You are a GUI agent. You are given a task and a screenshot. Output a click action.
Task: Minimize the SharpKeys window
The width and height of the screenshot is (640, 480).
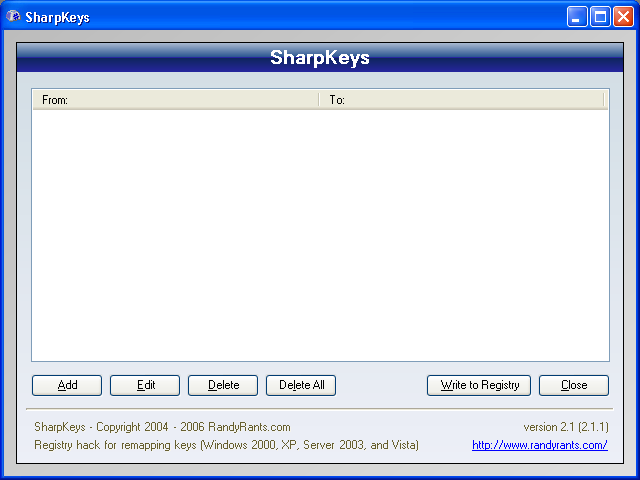[577, 17]
